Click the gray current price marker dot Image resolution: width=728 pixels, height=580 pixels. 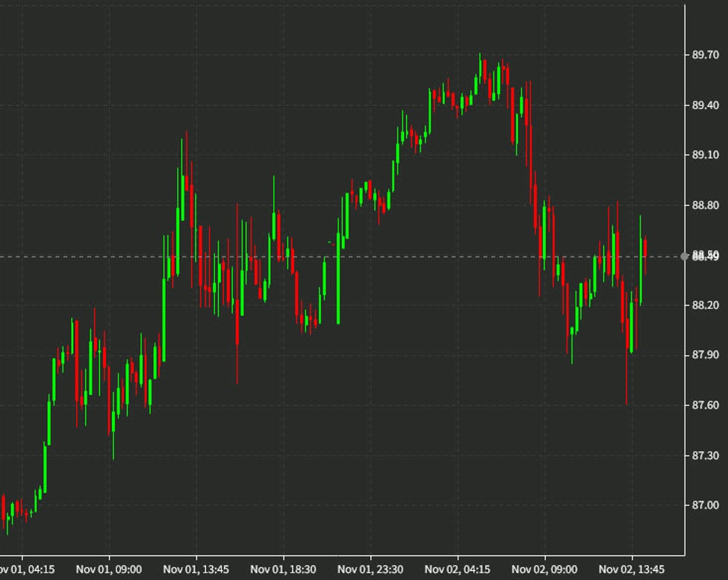(683, 257)
